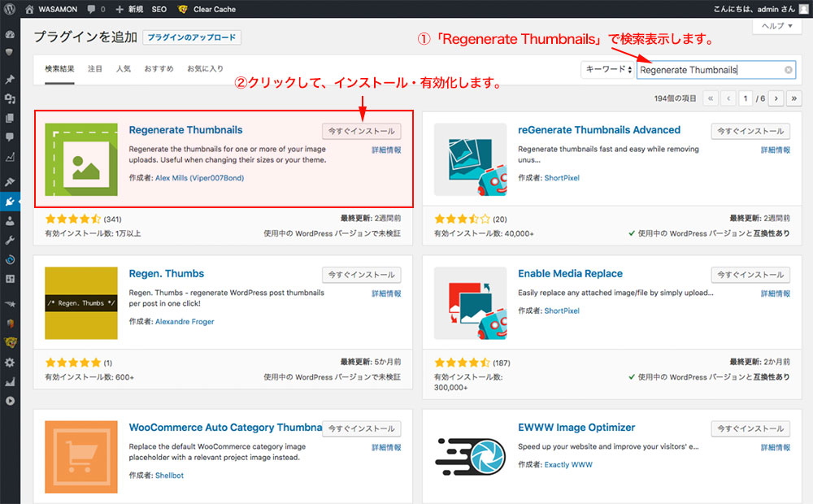Viewport: 813px width, 504px height.
Task: Open the gear sidebar icon
Action: click(10, 363)
